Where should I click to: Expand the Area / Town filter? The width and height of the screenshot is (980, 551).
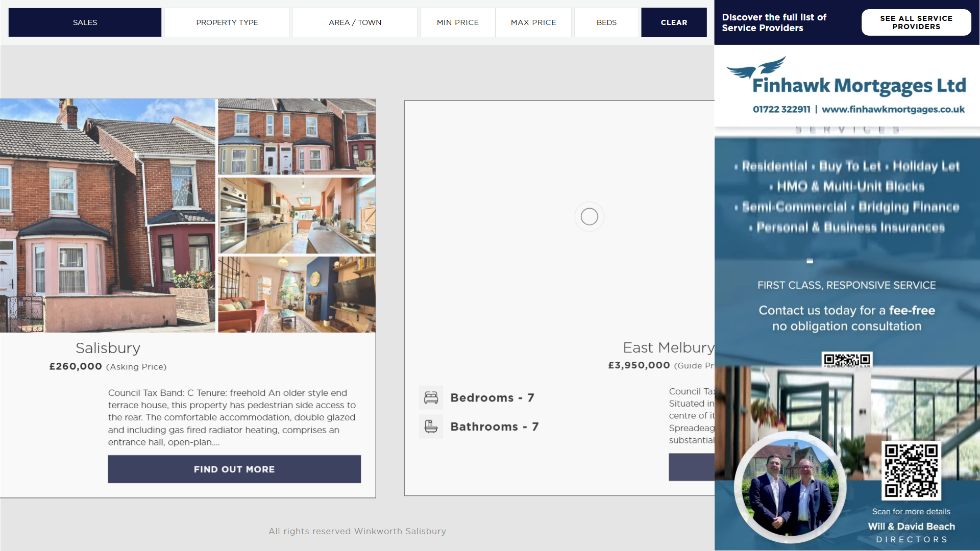355,22
